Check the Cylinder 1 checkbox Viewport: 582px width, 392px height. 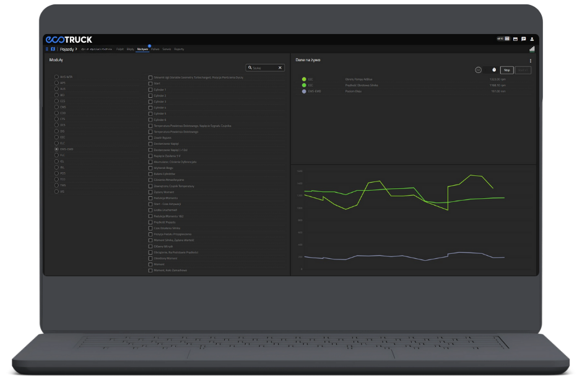tap(150, 90)
